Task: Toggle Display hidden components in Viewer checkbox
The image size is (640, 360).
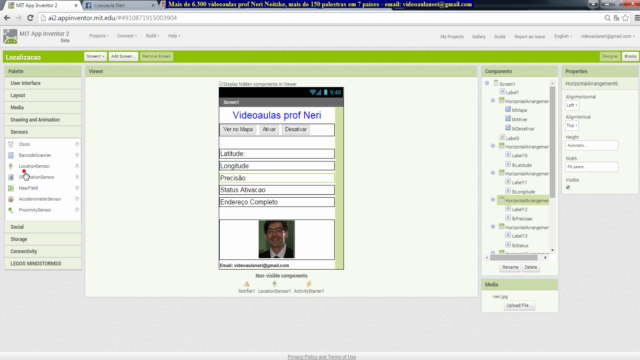Action: [x=221, y=84]
